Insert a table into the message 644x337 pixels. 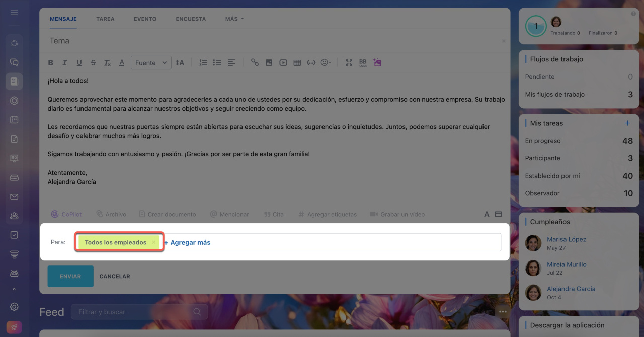[297, 63]
